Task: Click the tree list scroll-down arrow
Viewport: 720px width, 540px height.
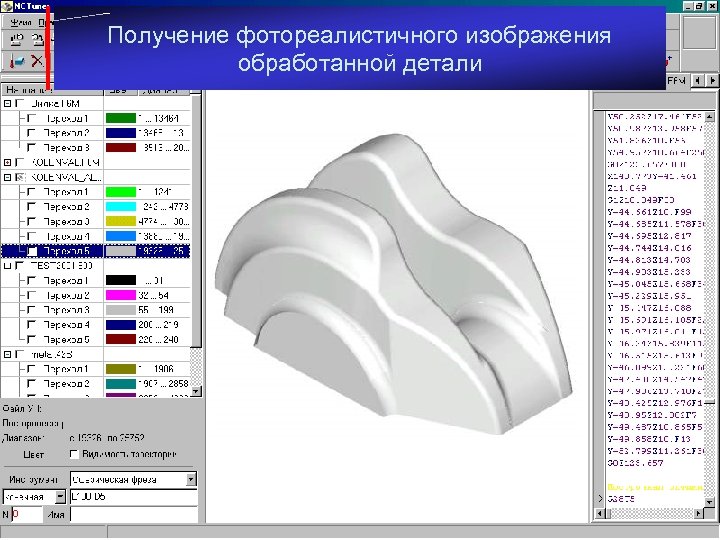Action: [x=196, y=391]
